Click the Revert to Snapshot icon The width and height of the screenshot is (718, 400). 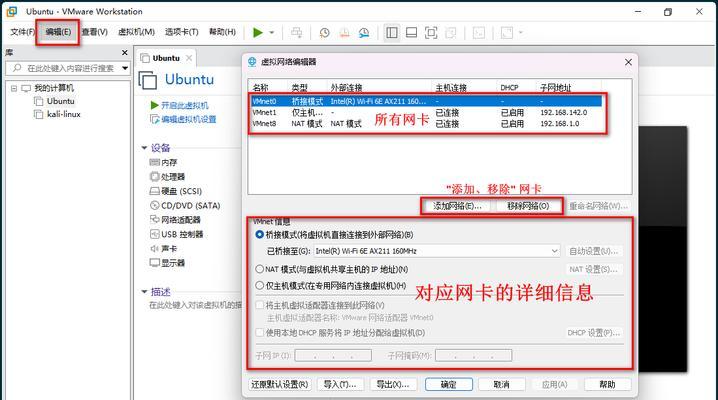click(x=344, y=32)
